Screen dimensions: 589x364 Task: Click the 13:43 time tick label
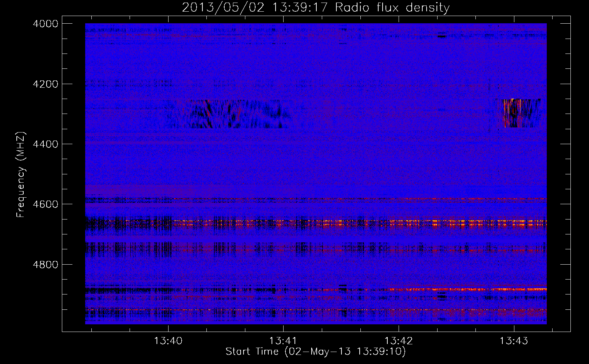514,341
